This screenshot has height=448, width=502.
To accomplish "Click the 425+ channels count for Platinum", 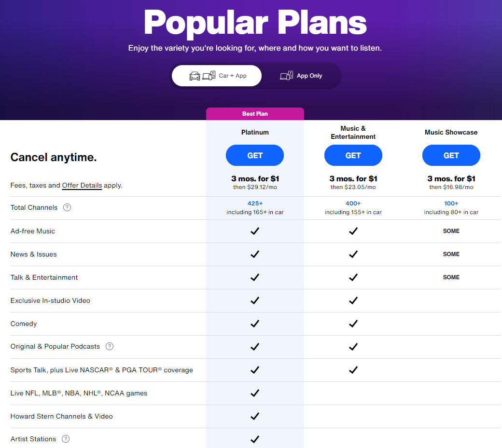I will click(x=255, y=204).
